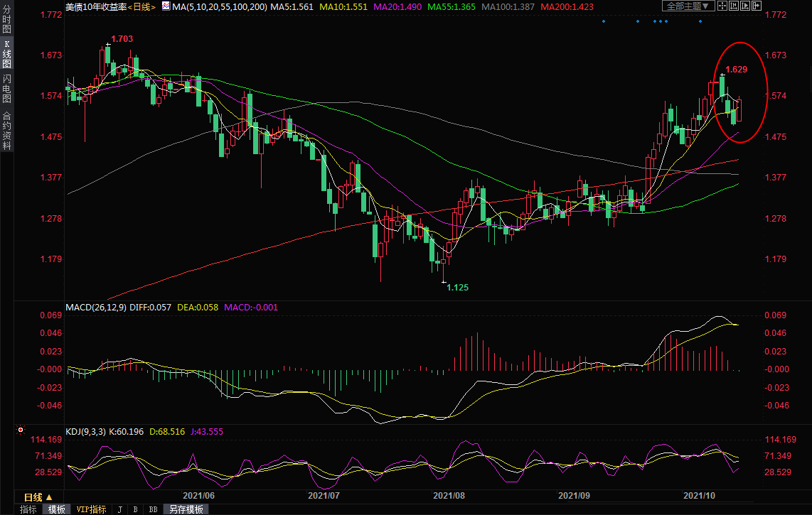Toggle the J template button
This screenshot has height=515, width=812.
coord(119,509)
